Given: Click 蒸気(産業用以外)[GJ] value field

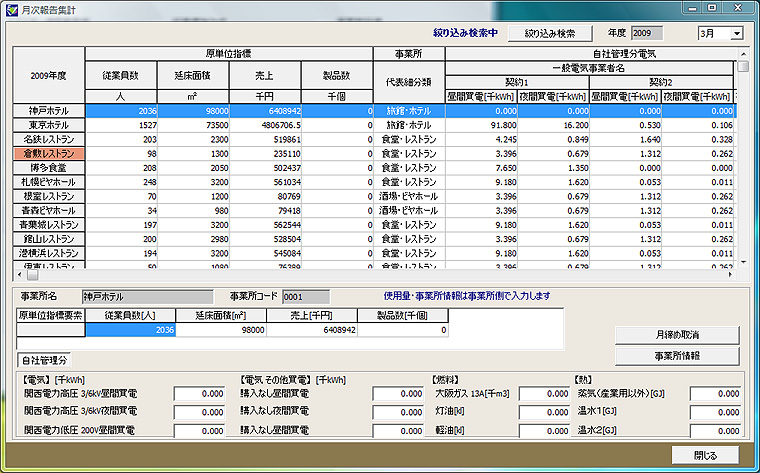Looking at the screenshot, I should [715, 394].
